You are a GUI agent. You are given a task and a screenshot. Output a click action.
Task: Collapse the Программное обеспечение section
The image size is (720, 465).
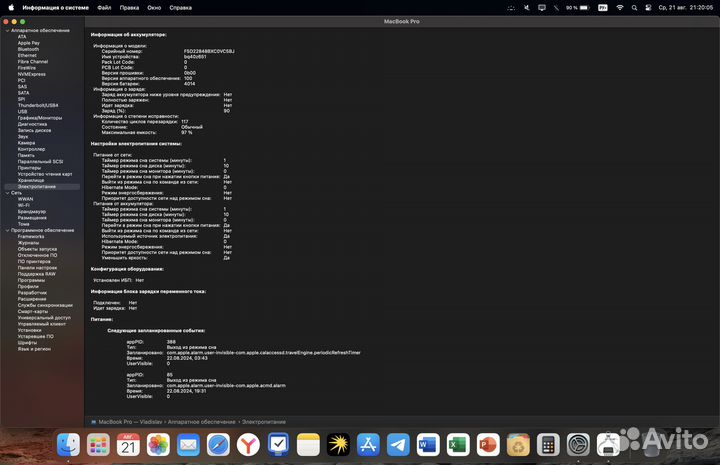pyautogui.click(x=7, y=230)
